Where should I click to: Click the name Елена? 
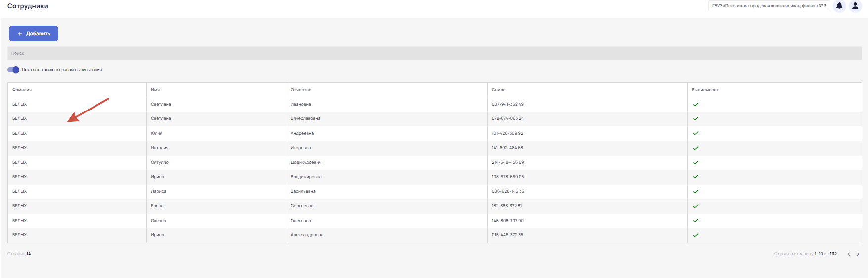point(157,206)
